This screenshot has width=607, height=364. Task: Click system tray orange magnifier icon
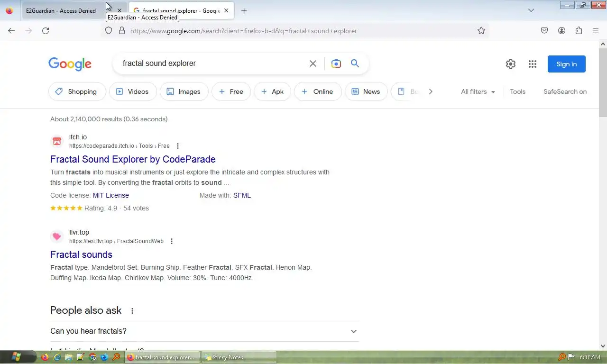pos(562,357)
